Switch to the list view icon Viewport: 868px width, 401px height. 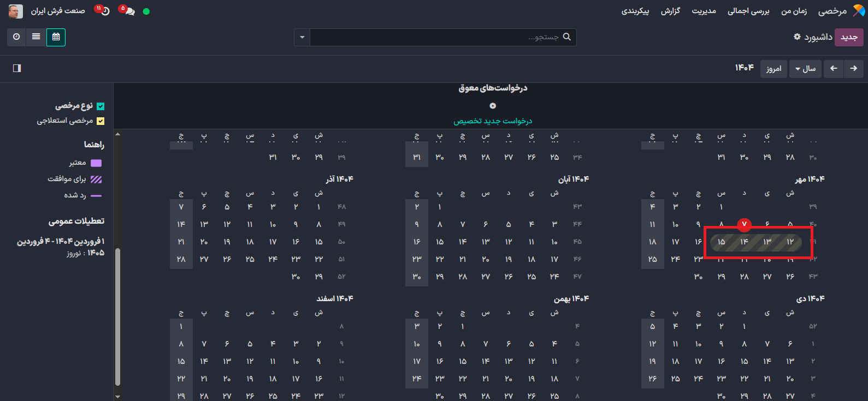pyautogui.click(x=36, y=37)
